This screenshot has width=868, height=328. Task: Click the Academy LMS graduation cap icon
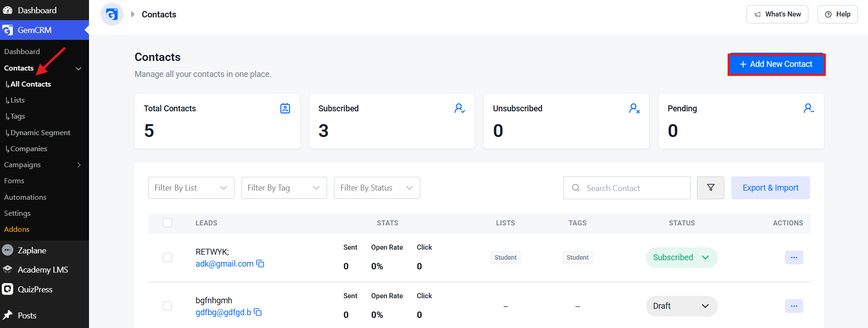pyautogui.click(x=8, y=269)
